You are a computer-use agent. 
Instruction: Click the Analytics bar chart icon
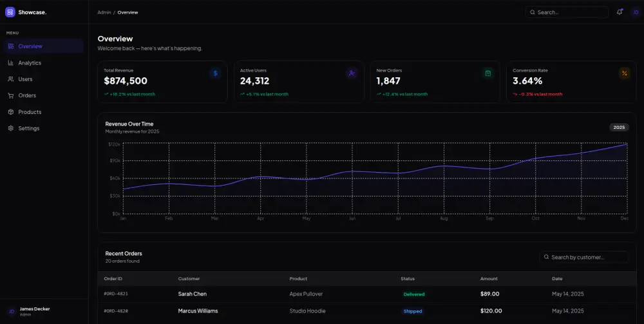11,63
